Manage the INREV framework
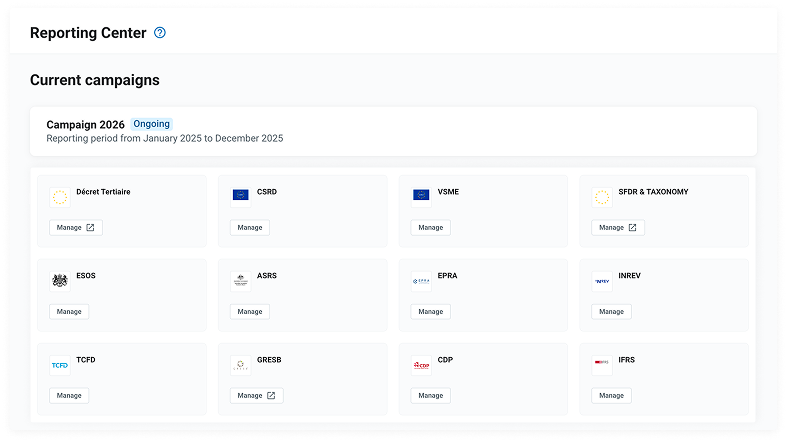Image resolution: width=787 pixels, height=442 pixels. click(611, 312)
